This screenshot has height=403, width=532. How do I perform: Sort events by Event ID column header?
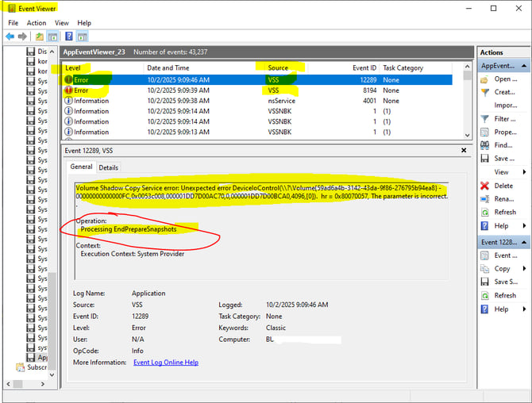point(363,68)
